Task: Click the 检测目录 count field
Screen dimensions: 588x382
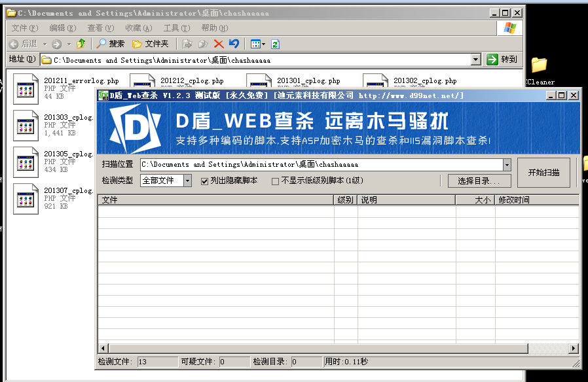Action: (x=306, y=362)
